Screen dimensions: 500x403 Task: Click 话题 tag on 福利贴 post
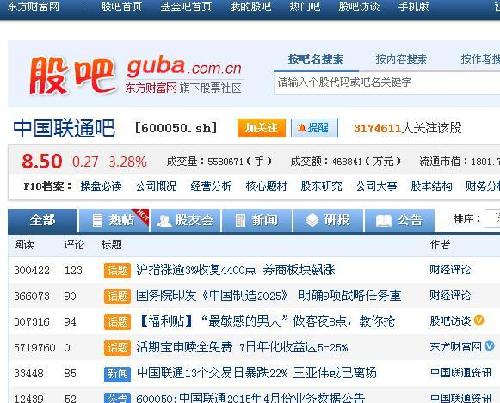pos(117,322)
